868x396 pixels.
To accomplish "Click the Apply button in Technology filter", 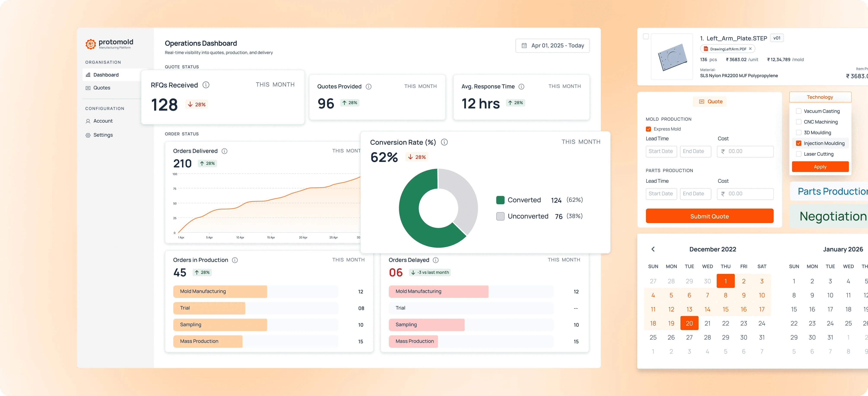I will coord(820,167).
